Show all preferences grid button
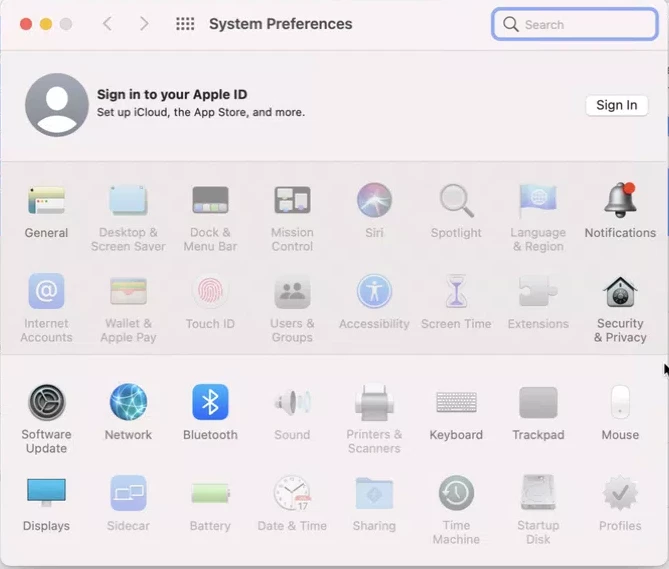The image size is (669, 569). tap(185, 24)
